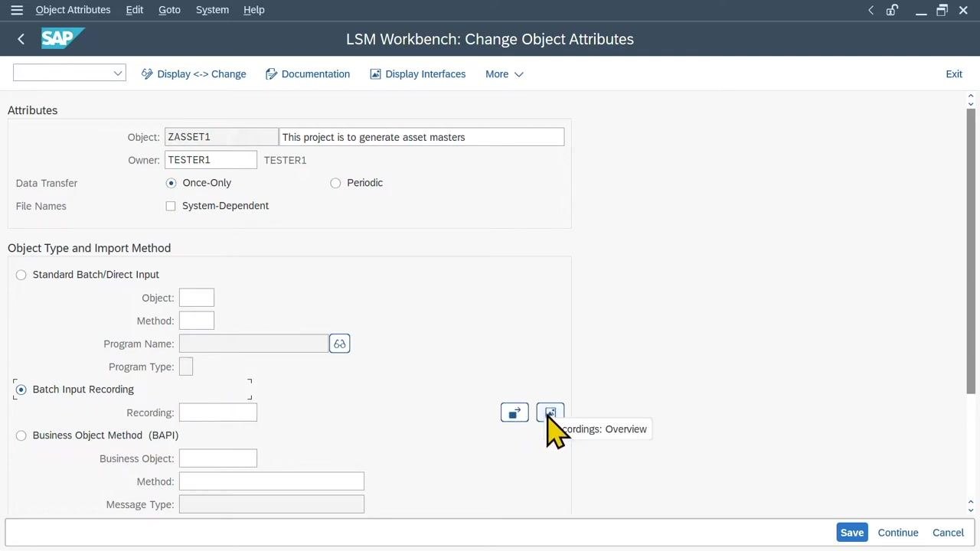Click the lock icon in the title bar

[x=892, y=10]
